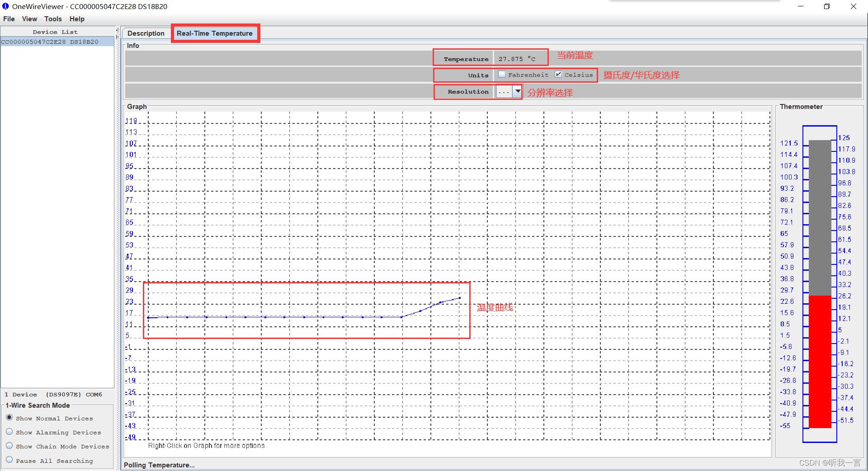
Task: Switch to the Description tab
Action: (x=146, y=33)
